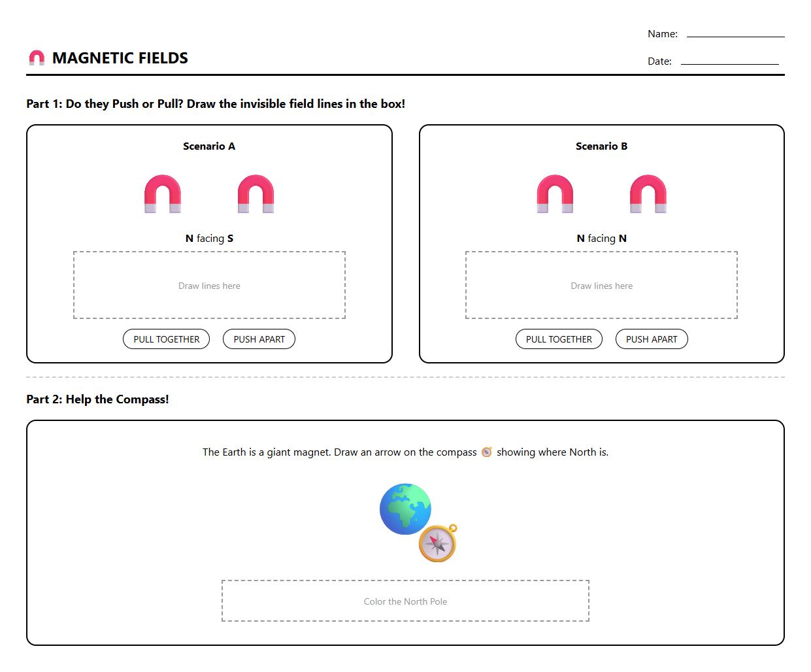
Task: Select PUSH APART for Scenario B
Action: point(652,339)
